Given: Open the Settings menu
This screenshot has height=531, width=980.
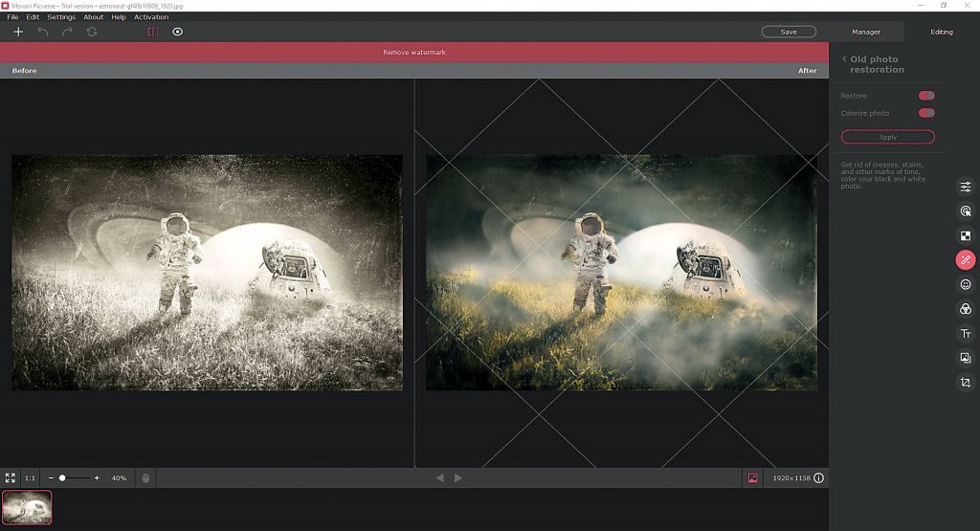Looking at the screenshot, I should coord(61,17).
